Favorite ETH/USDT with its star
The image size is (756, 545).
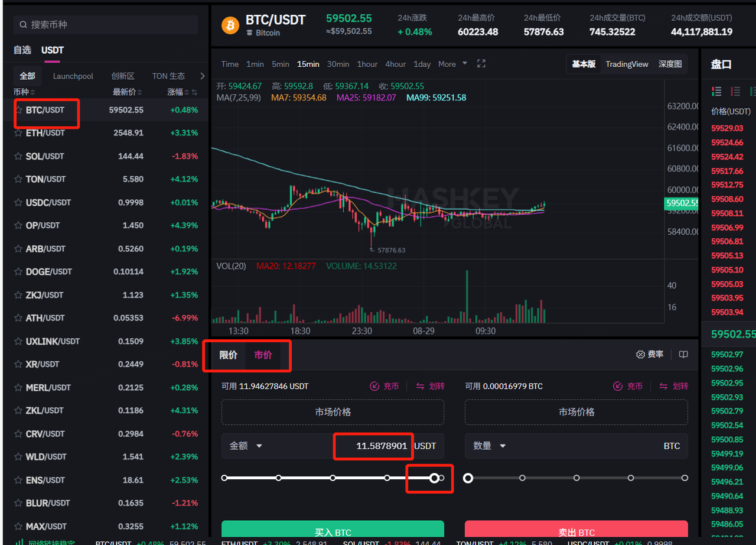point(19,133)
